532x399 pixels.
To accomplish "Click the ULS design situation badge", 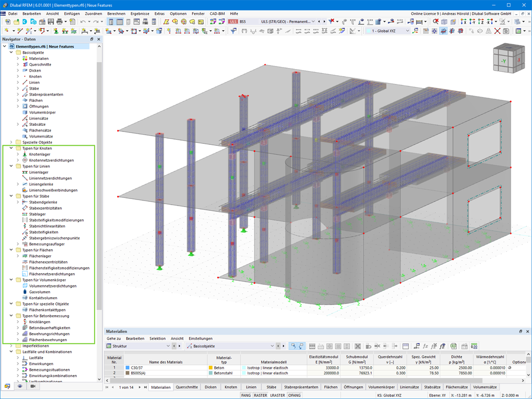I will click(x=233, y=21).
